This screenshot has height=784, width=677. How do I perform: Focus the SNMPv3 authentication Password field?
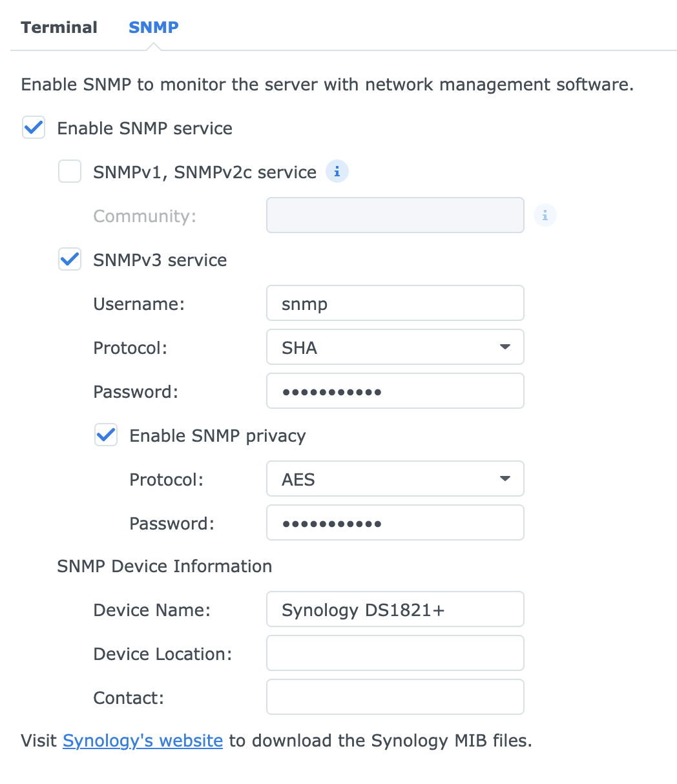[x=395, y=391]
